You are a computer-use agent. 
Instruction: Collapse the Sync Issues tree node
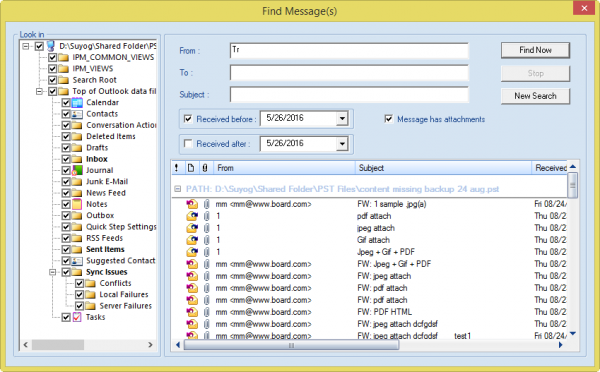(x=53, y=272)
